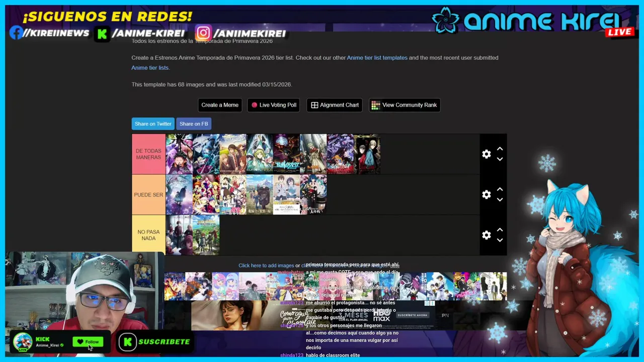Select sixth poster in DE TODAS MANERAS tier
The image size is (644, 362).
(313, 154)
